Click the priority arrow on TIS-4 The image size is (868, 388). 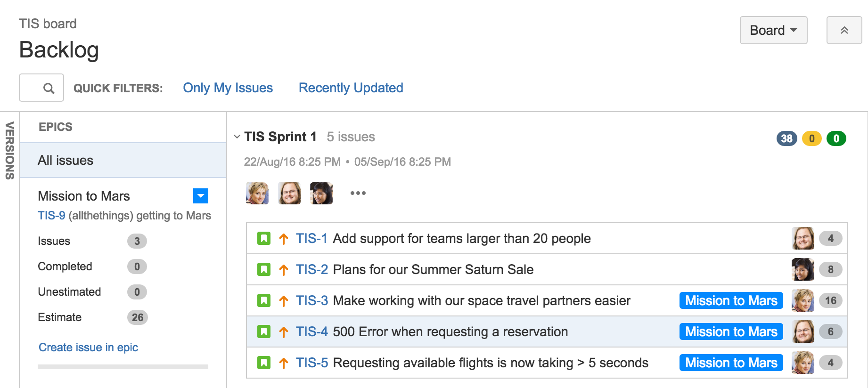click(x=283, y=331)
